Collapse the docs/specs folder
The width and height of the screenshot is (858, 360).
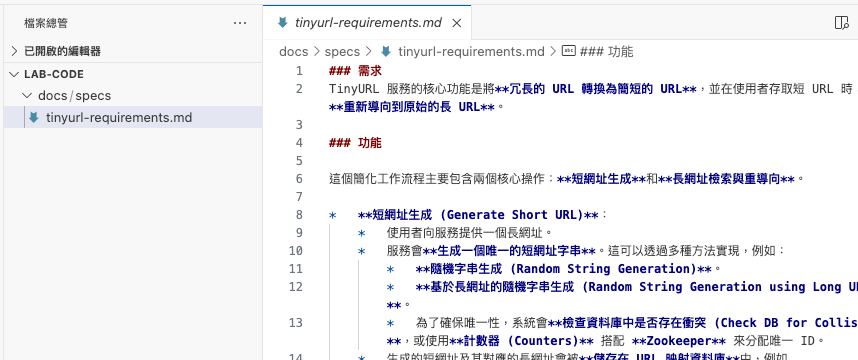(x=133, y=96)
